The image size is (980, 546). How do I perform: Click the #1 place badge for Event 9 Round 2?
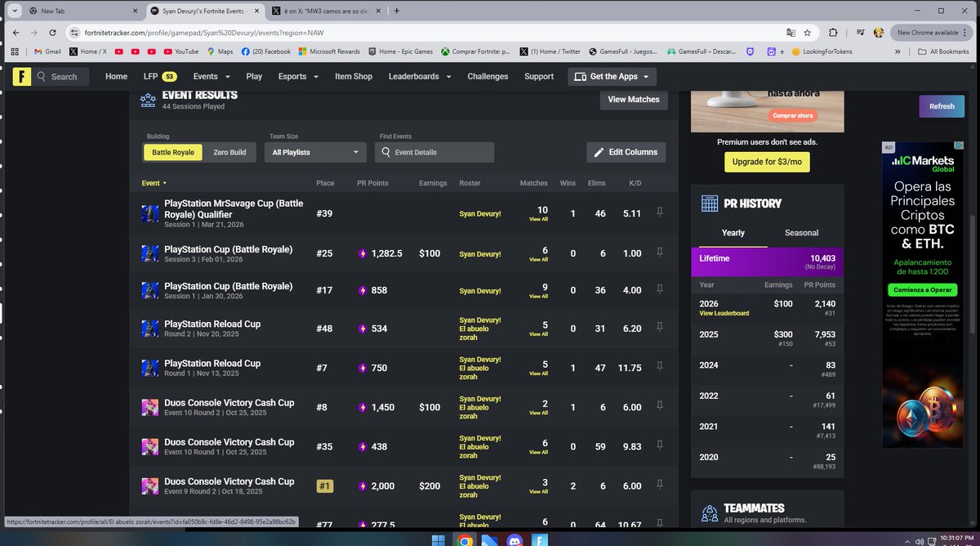(x=325, y=486)
